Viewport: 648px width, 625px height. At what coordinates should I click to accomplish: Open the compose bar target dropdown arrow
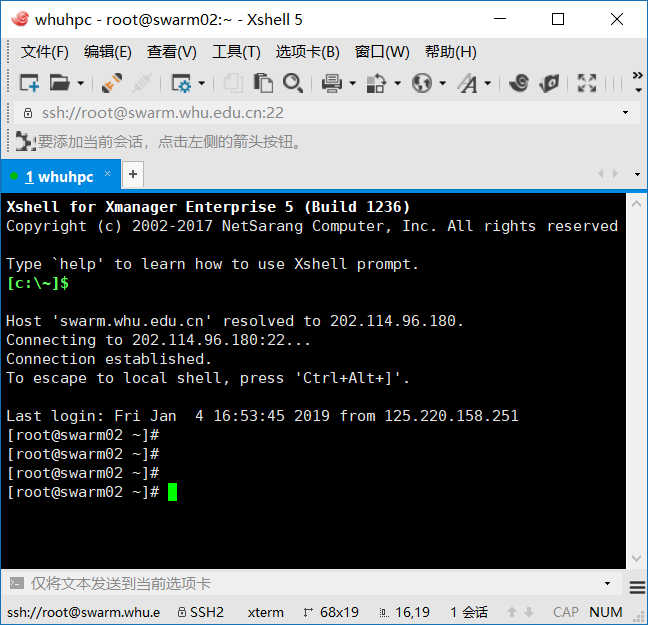(607, 583)
